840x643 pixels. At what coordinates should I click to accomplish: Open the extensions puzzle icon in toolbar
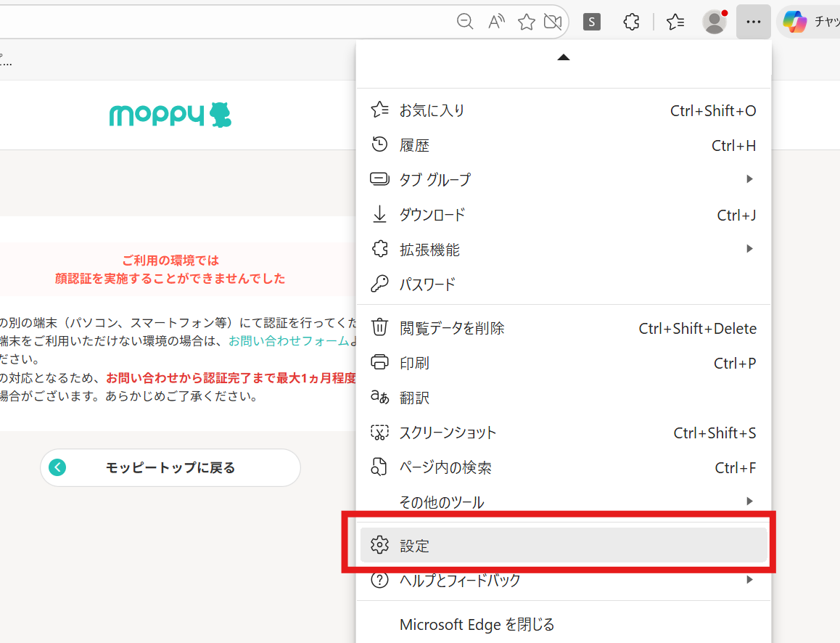pos(631,22)
